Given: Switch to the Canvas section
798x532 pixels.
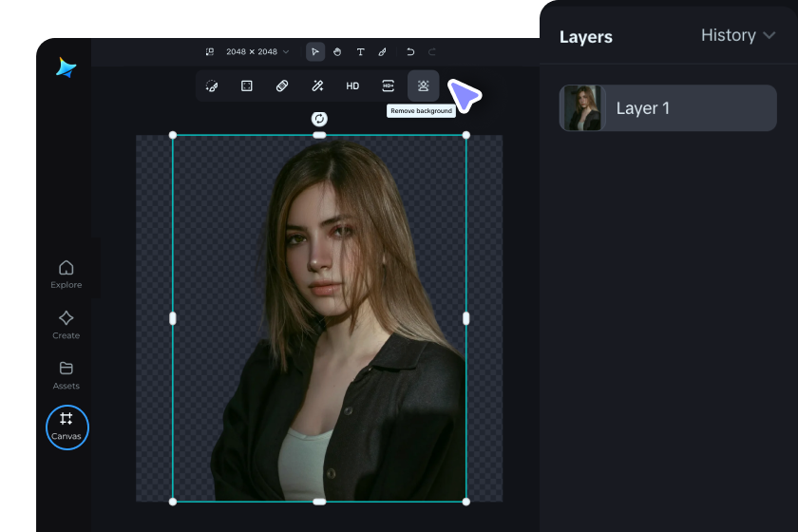Looking at the screenshot, I should pyautogui.click(x=66, y=427).
